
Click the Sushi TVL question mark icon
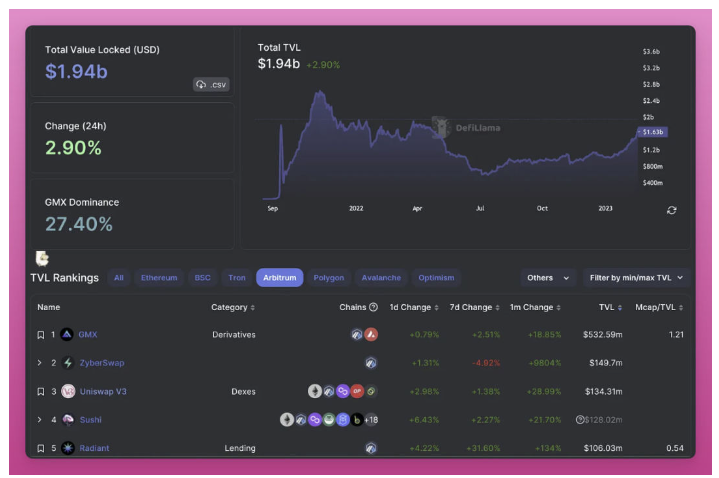click(x=580, y=420)
